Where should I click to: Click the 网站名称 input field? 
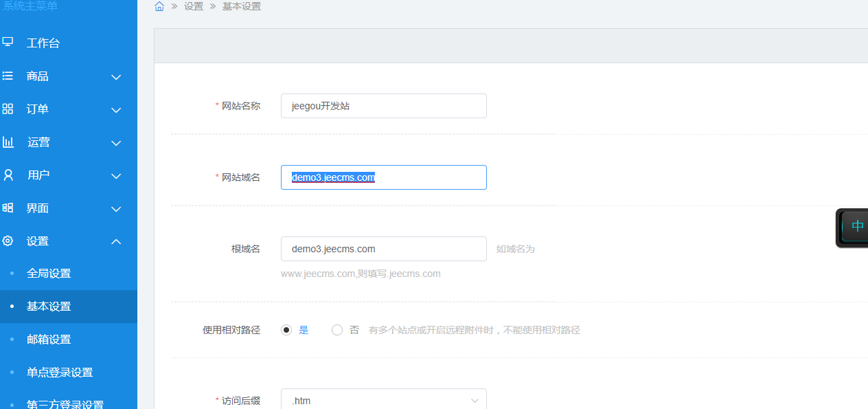click(384, 106)
